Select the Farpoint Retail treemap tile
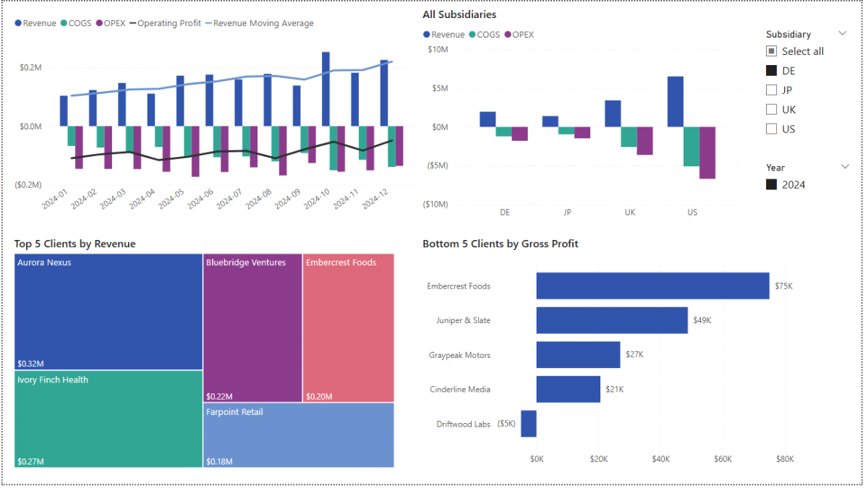The width and height of the screenshot is (868, 488). tap(299, 435)
